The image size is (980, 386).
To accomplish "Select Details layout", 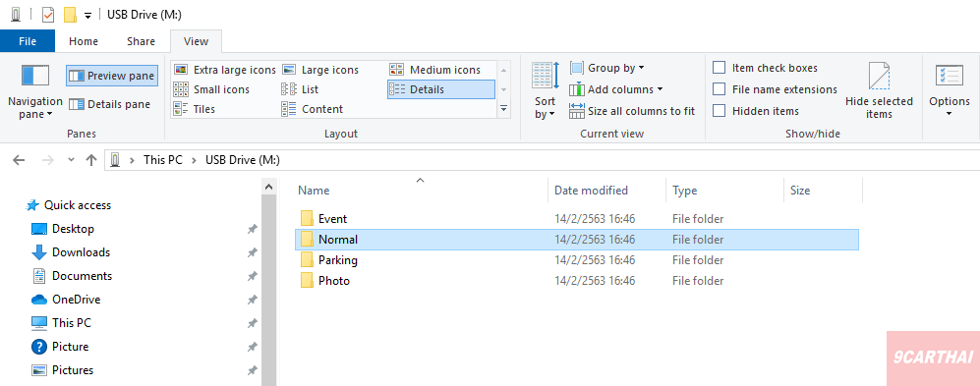I will (440, 89).
